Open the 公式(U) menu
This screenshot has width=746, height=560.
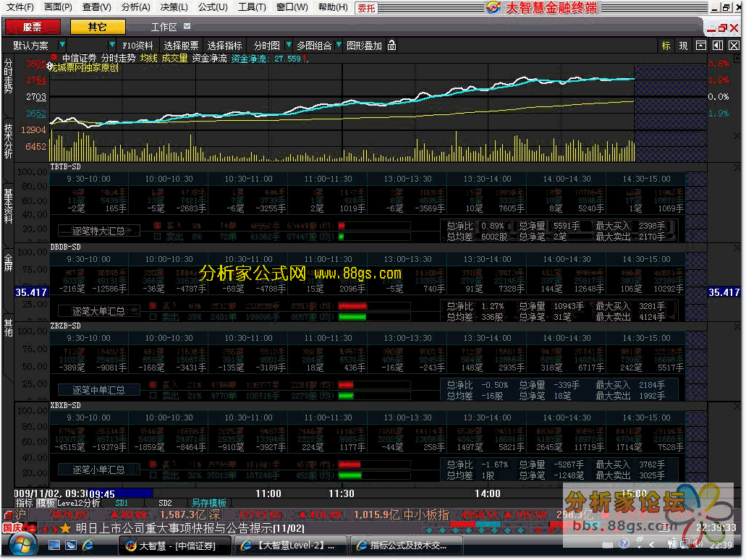click(x=213, y=7)
